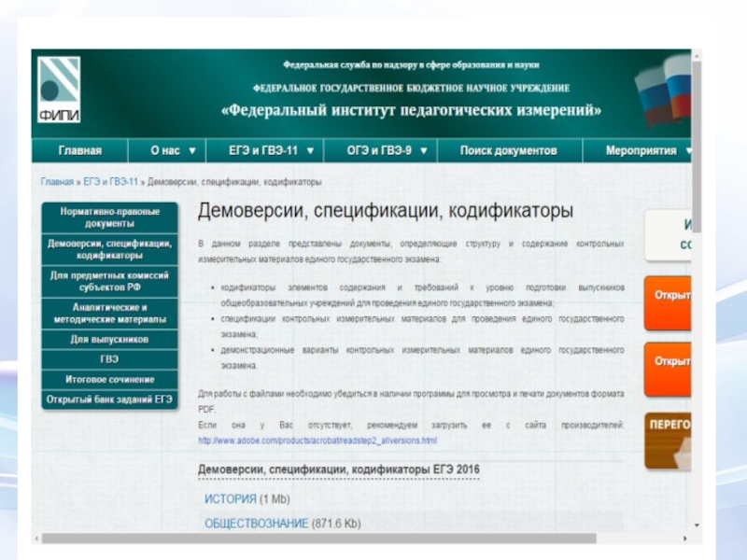
Task: Click the scrollbar down arrow
Action: point(697,525)
